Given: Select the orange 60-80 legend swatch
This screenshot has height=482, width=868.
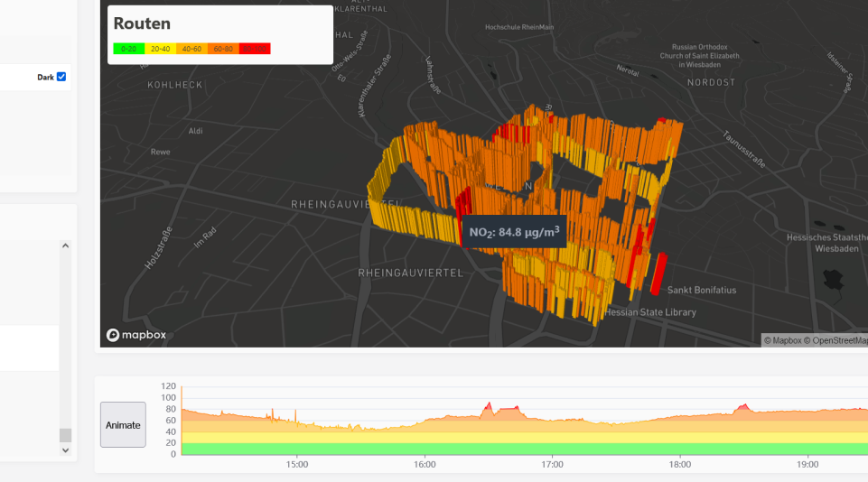Looking at the screenshot, I should click(x=223, y=49).
